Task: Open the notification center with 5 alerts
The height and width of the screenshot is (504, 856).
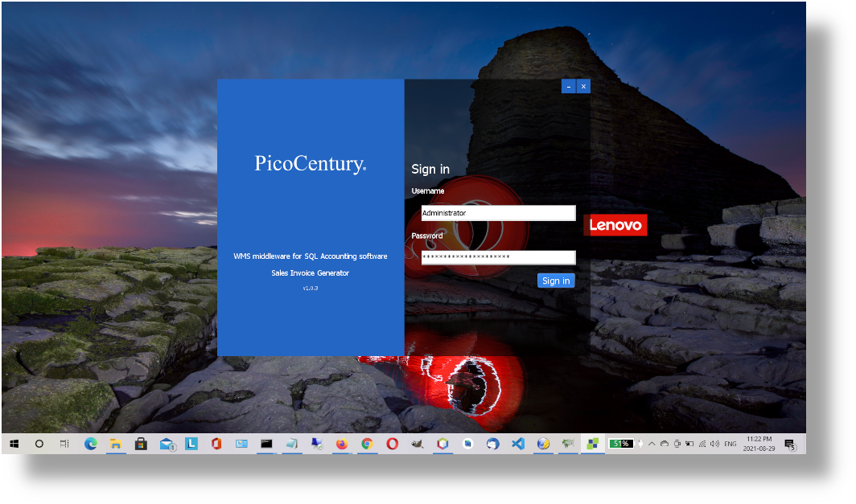Action: click(x=790, y=444)
